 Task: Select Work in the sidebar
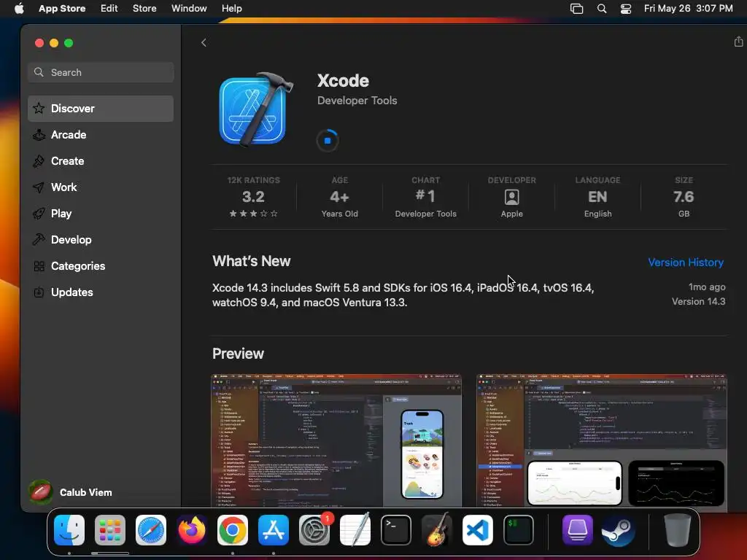(101, 187)
